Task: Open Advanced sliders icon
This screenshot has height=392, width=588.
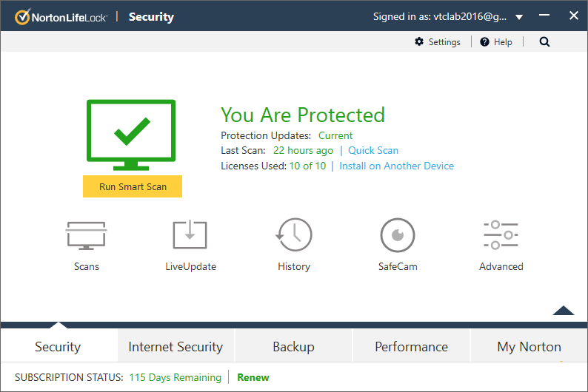Action: (501, 235)
